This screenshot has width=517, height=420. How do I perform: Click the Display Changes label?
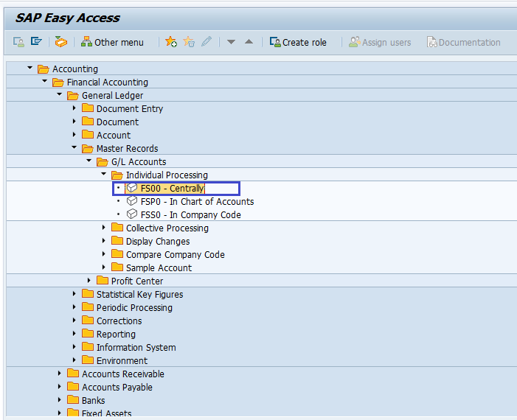coord(158,242)
